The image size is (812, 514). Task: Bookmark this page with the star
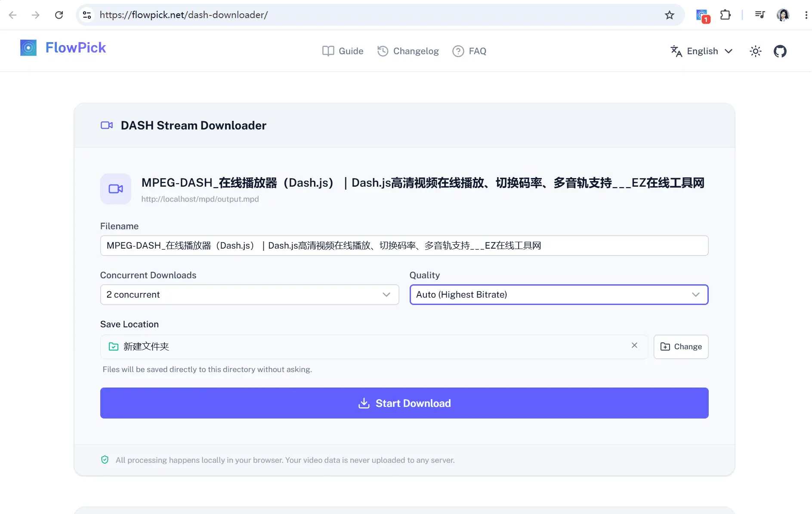coord(670,15)
